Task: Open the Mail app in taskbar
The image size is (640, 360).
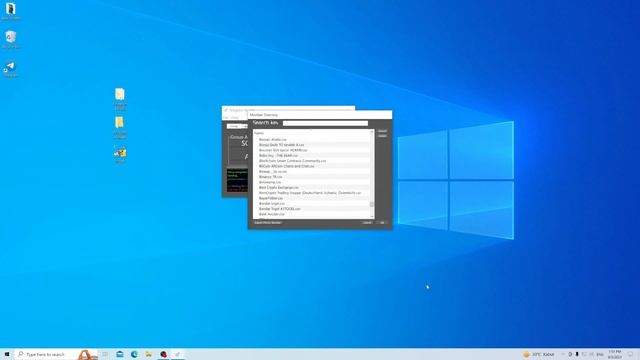Action: tap(120, 354)
